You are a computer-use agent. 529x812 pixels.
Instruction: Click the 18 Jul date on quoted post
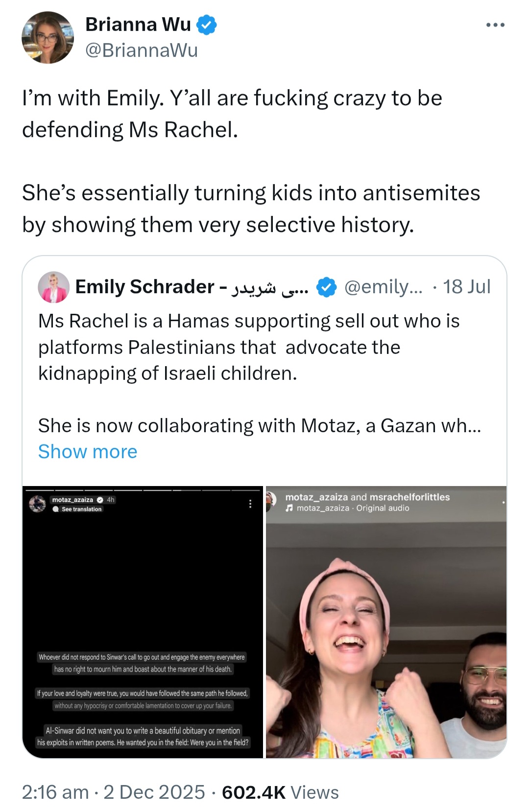click(x=466, y=287)
